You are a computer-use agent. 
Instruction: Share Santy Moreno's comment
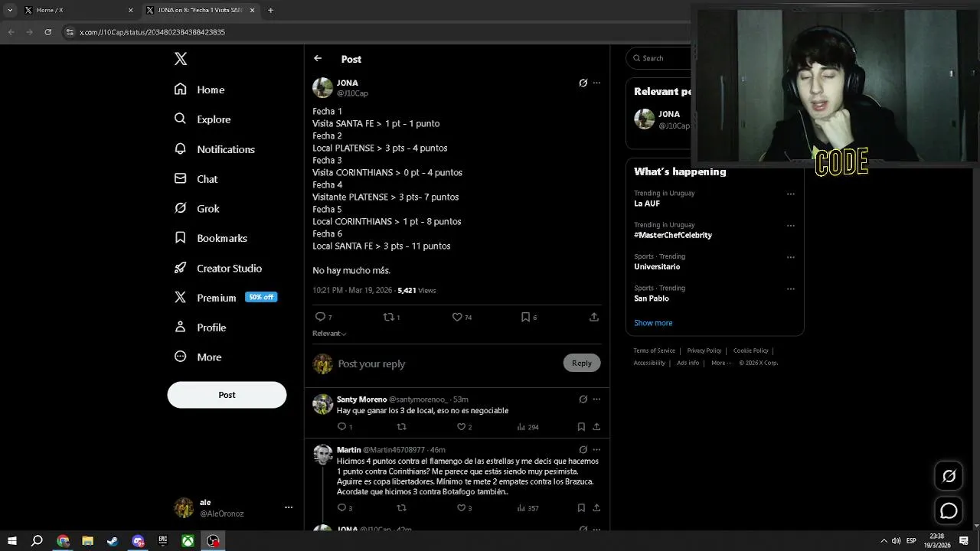(596, 427)
